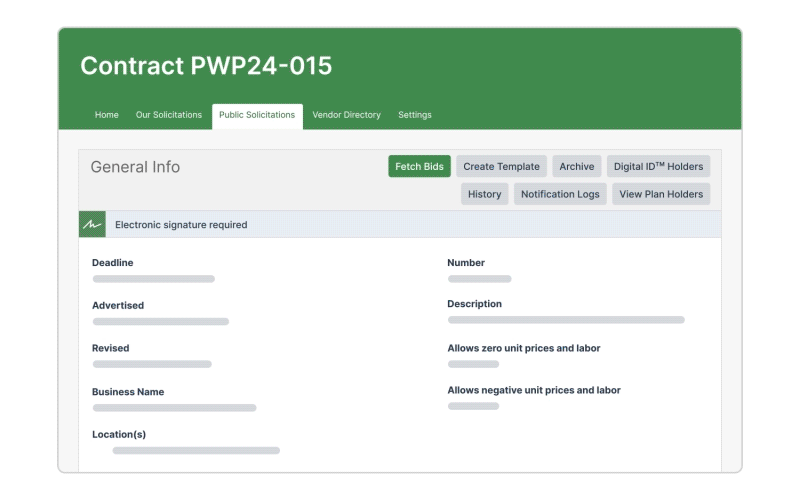Click View Plan Holders
The image size is (800, 500).
[x=661, y=194]
